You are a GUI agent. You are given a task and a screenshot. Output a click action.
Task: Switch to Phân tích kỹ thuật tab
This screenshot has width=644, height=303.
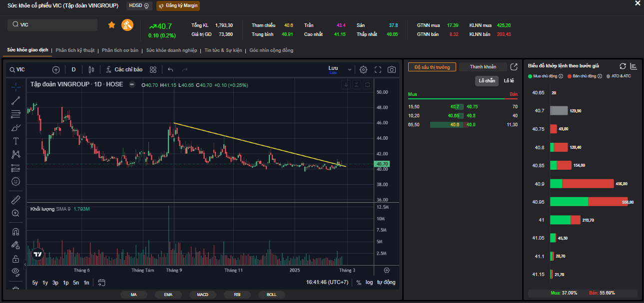[75, 50]
